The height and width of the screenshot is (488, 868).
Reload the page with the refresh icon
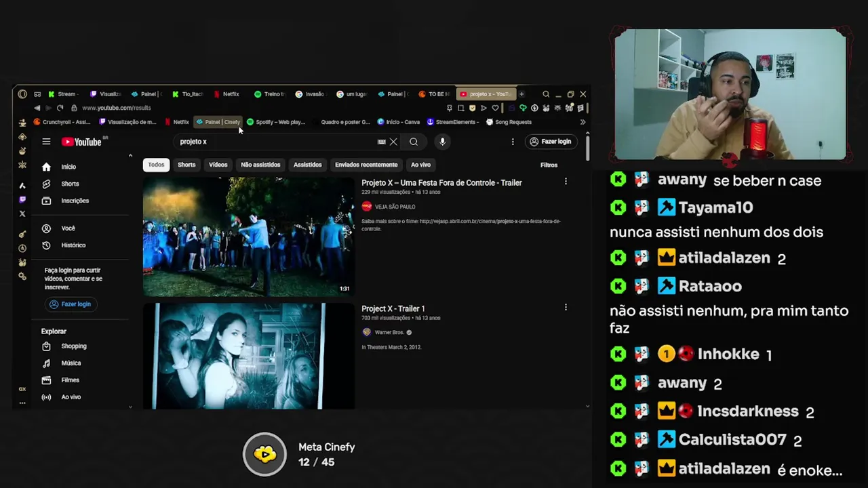(60, 108)
